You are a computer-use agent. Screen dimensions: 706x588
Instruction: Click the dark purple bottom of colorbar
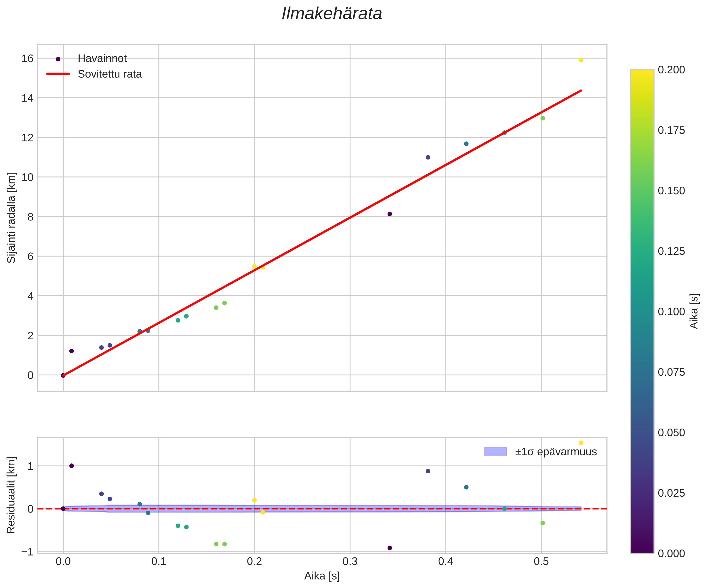pos(642,547)
